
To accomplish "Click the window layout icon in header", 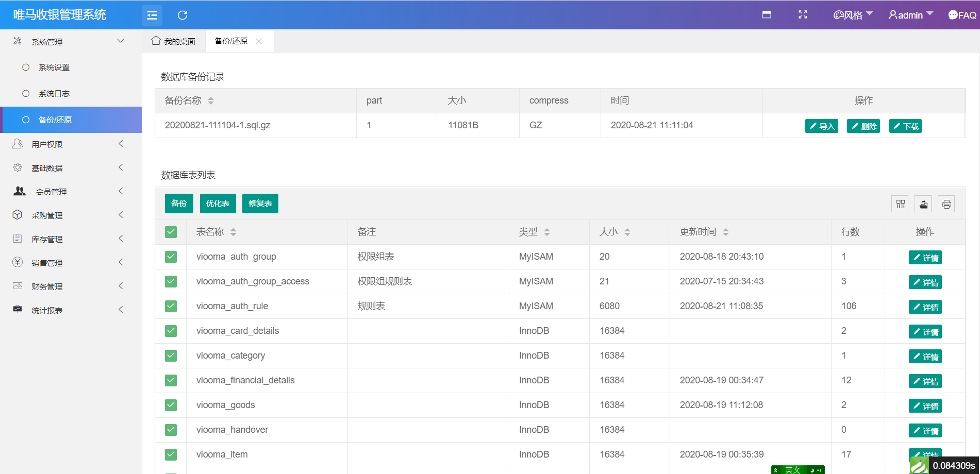I will point(767,15).
